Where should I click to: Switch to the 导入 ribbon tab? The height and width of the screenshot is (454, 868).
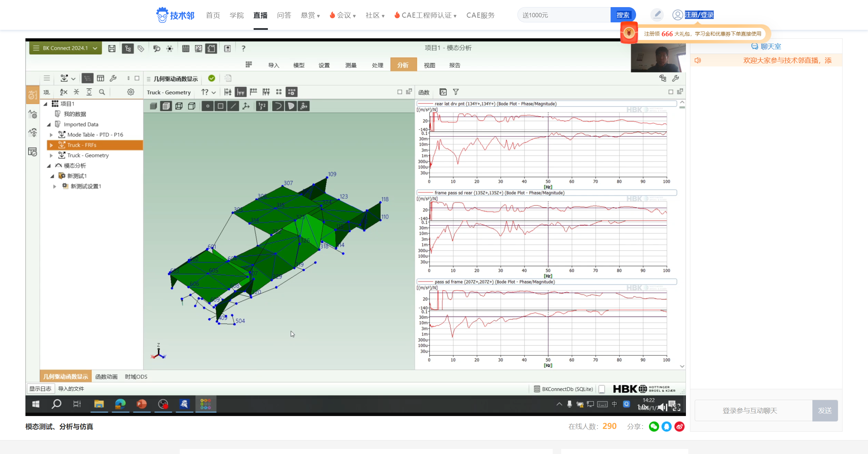tap(274, 65)
